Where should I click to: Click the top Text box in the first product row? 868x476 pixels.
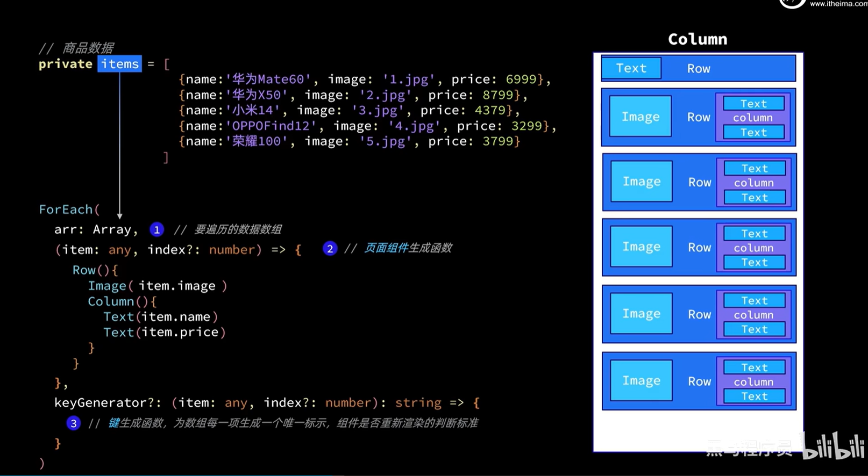pos(753,103)
